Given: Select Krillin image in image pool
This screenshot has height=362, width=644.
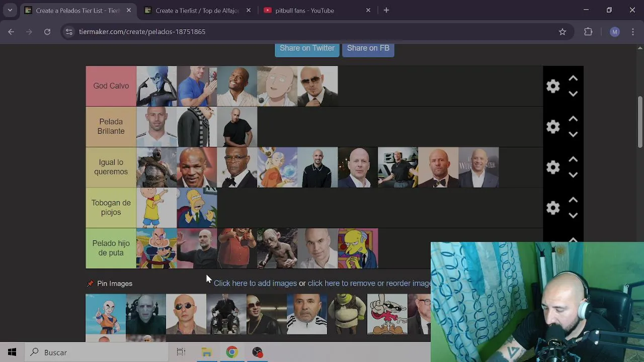Looking at the screenshot, I should [106, 314].
